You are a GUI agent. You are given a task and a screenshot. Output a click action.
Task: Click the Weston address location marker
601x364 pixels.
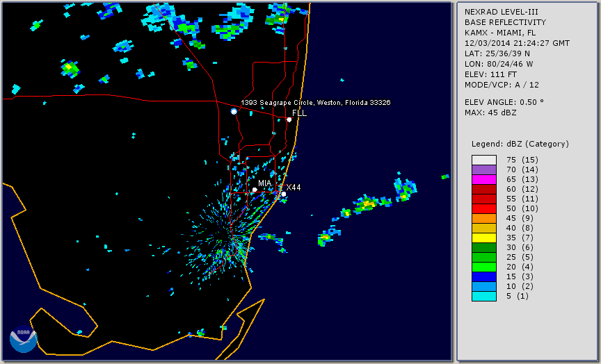tap(234, 111)
